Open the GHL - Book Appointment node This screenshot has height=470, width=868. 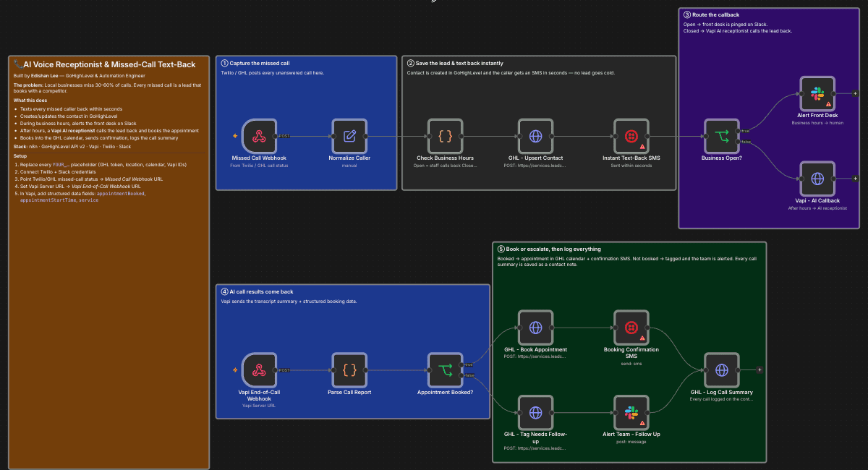tap(536, 328)
